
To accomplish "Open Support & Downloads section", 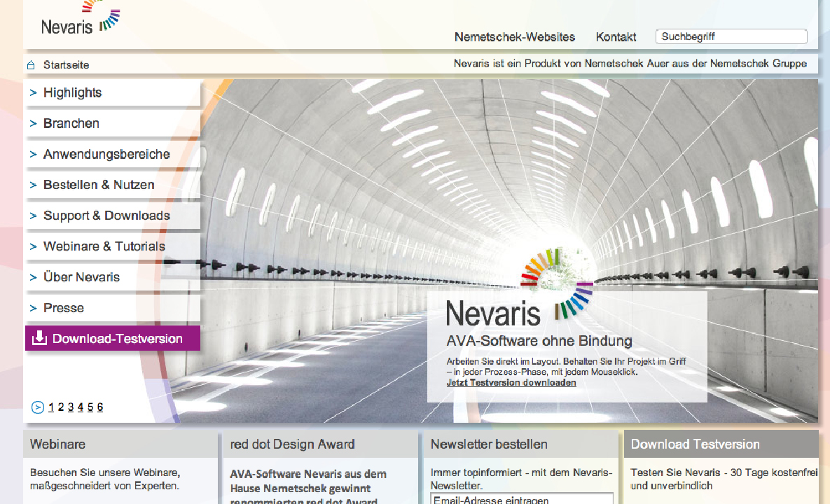I will [112, 215].
